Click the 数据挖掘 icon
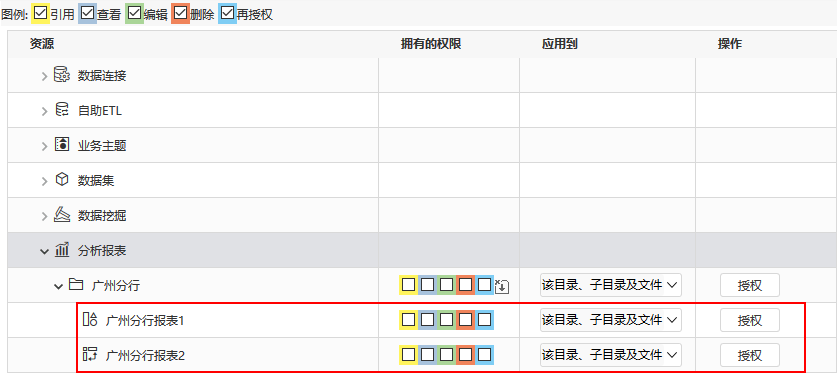The image size is (837, 373). coord(62,215)
